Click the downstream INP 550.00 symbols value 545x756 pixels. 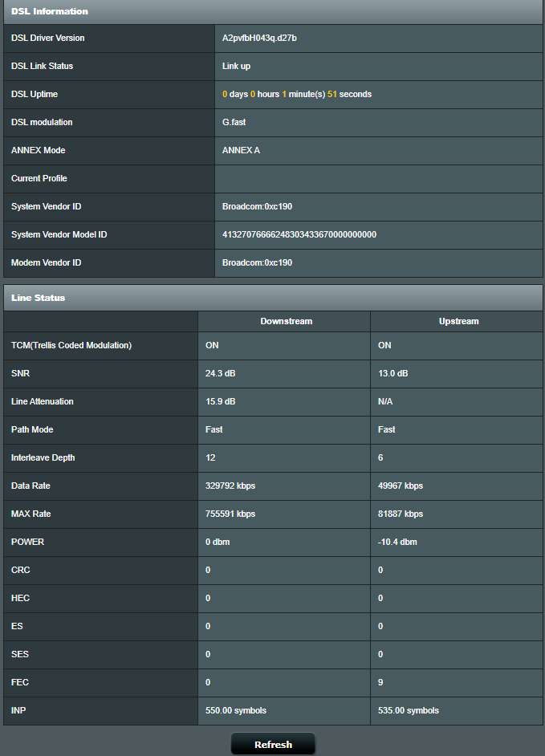[236, 710]
